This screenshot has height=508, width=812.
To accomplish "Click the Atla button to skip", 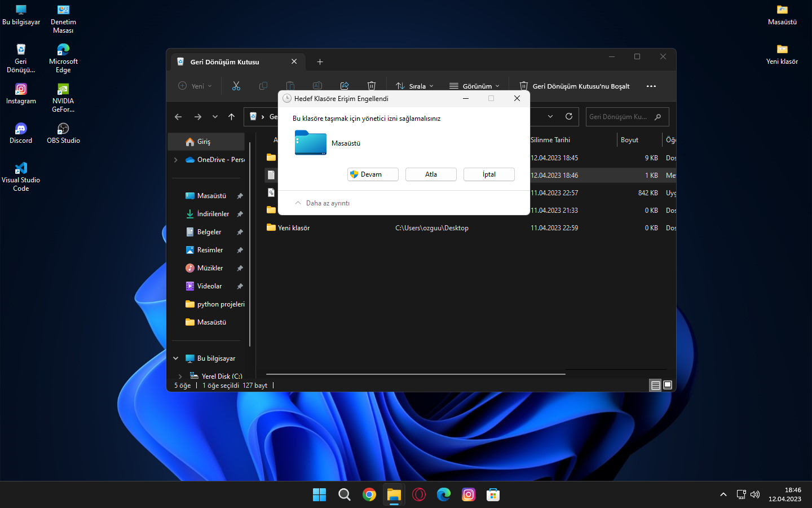I will click(x=431, y=174).
